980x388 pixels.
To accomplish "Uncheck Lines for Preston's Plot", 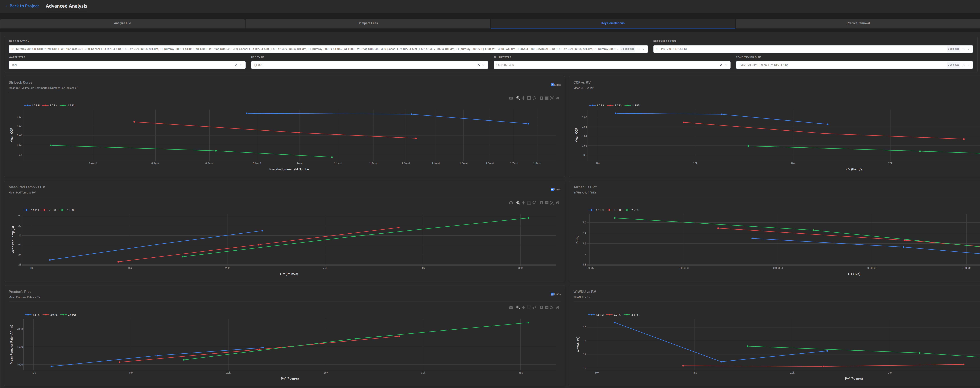I will point(552,294).
